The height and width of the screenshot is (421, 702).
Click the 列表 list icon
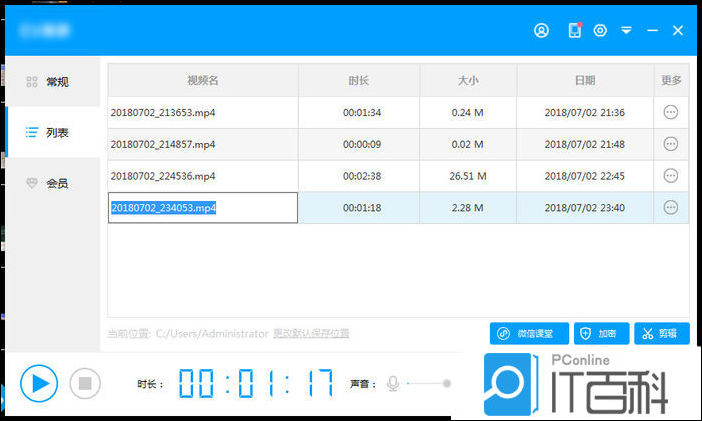point(32,133)
